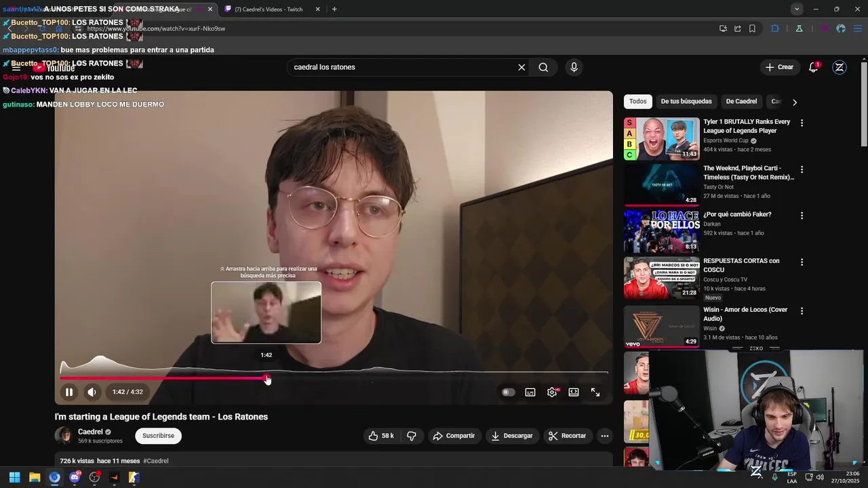
Task: Open options for ¿Por qué cambió Faker?
Action: (x=802, y=216)
